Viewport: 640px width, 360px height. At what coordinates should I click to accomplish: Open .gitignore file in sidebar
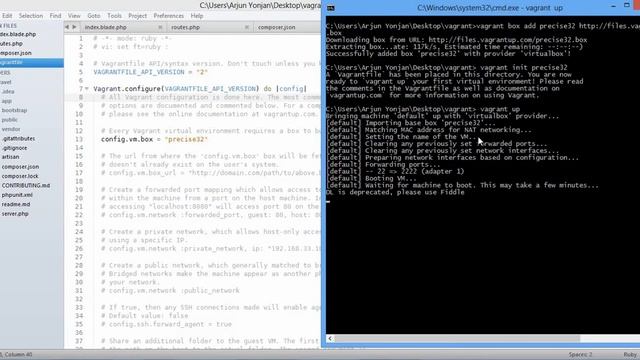click(x=14, y=148)
